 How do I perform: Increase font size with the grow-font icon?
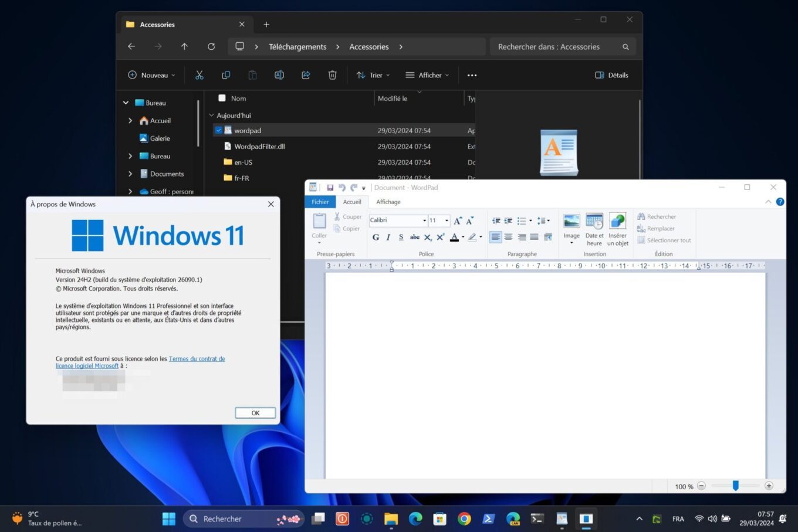458,221
